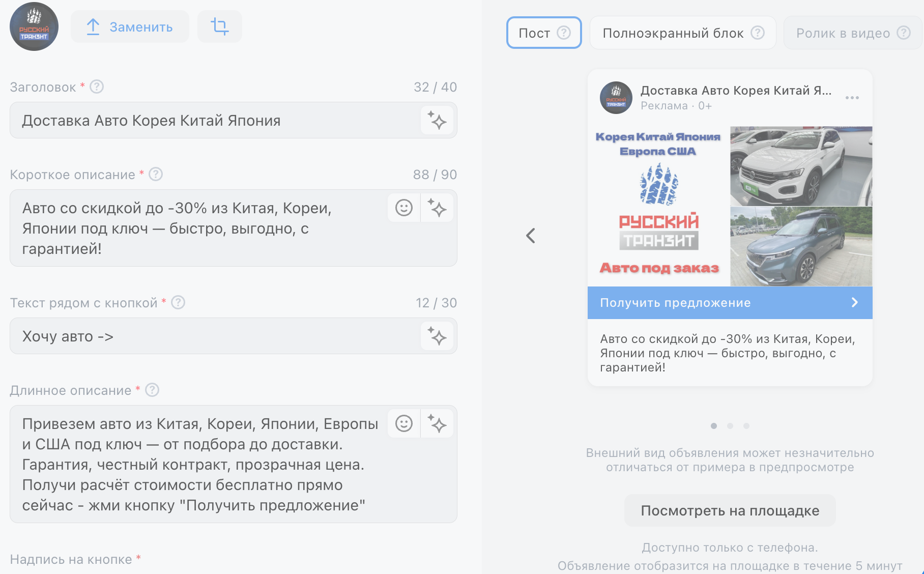Switch to Полноэкранный блок preview tab
The height and width of the screenshot is (574, 924).
pyautogui.click(x=683, y=33)
